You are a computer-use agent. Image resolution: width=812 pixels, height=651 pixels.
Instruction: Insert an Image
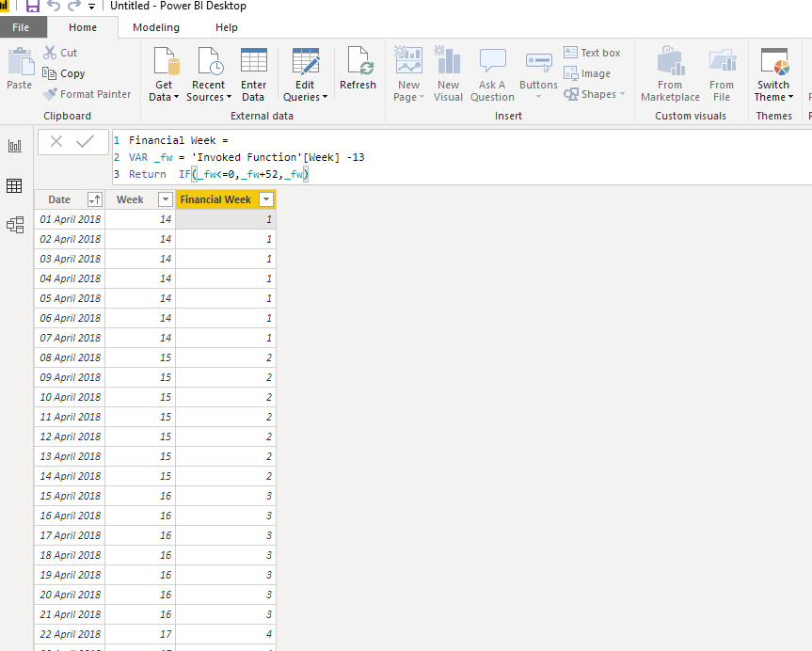tap(587, 73)
